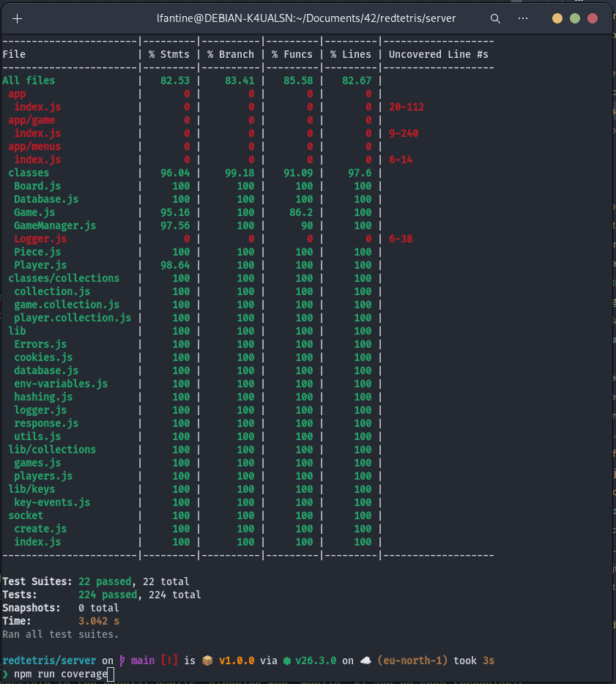Click the 'player.collection.js' file name

(73, 318)
